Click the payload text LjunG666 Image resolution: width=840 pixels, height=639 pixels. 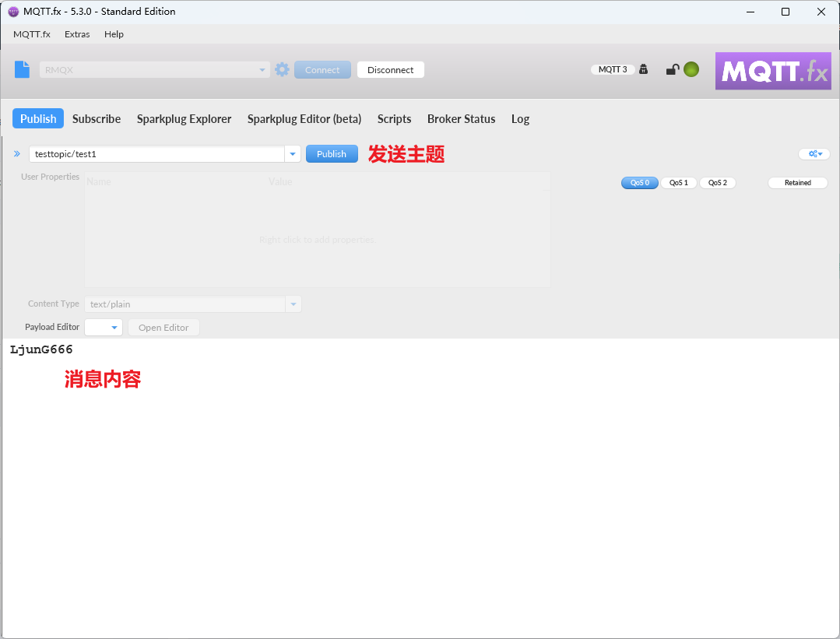(x=41, y=349)
